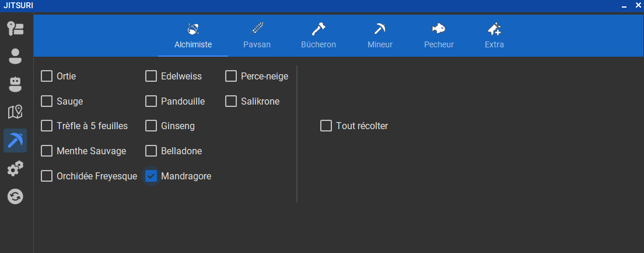
Task: Click the Extra sparkle-plus icon
Action: [494, 29]
